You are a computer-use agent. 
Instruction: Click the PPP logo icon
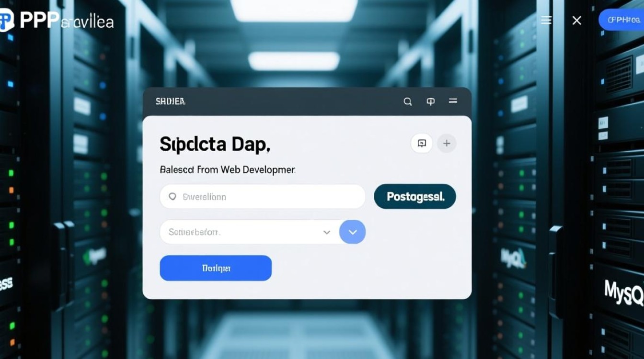click(x=7, y=20)
